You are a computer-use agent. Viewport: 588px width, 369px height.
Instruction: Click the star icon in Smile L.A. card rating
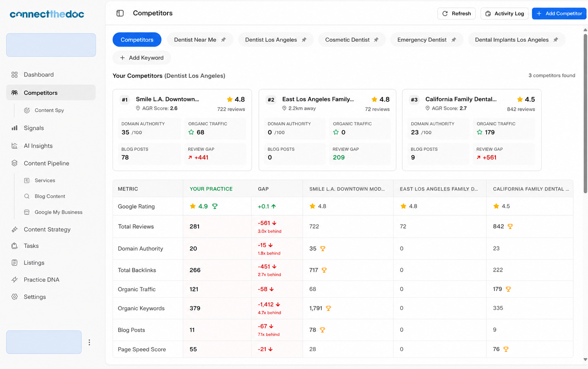[x=230, y=99]
